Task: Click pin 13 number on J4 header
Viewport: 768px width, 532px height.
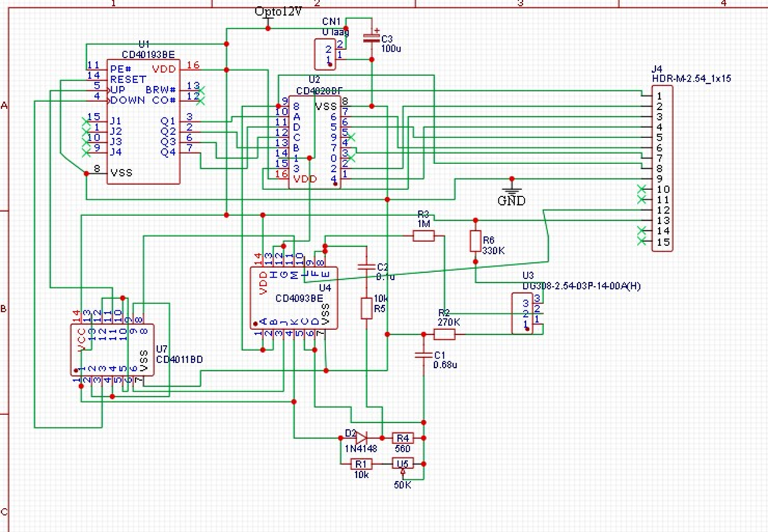Action: [x=662, y=220]
